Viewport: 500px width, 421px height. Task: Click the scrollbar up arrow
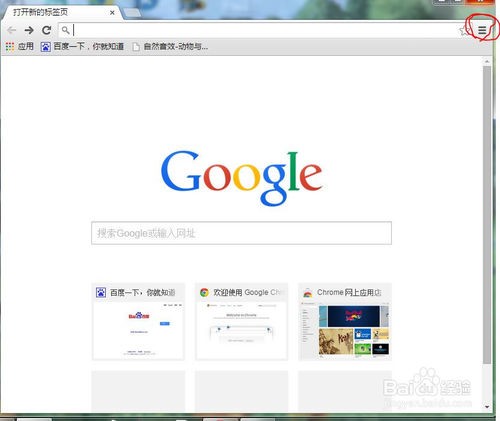pyautogui.click(x=487, y=61)
